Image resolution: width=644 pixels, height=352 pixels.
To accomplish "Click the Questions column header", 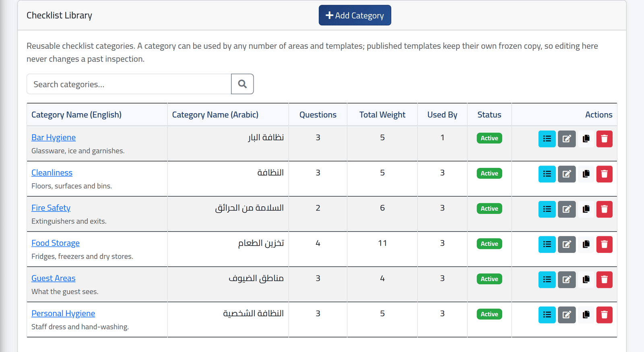I will tap(318, 115).
